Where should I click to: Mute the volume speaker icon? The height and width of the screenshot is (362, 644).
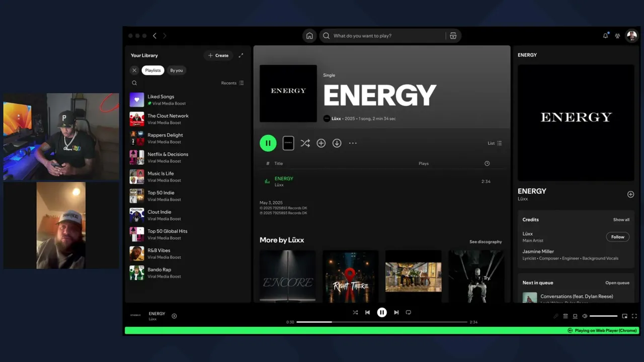585,316
